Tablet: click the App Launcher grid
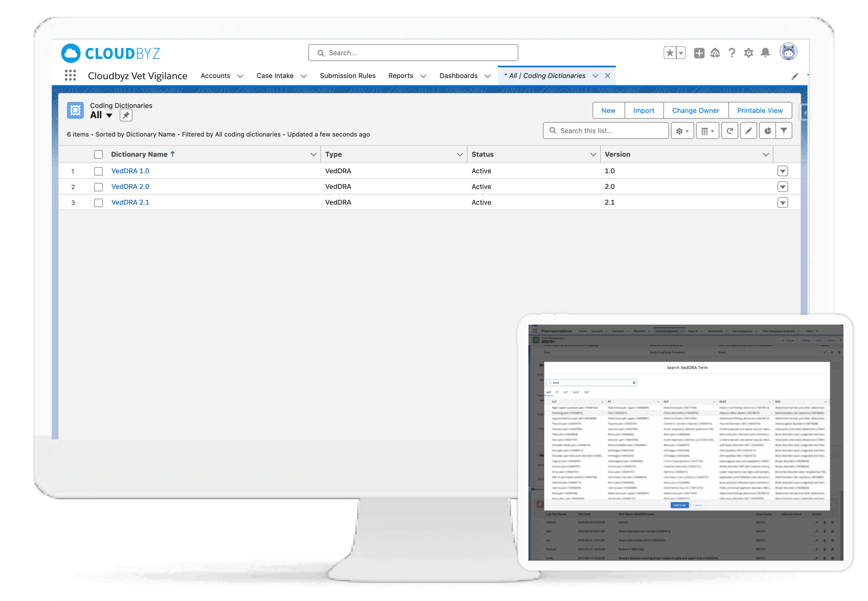The image size is (868, 601). pos(535,331)
